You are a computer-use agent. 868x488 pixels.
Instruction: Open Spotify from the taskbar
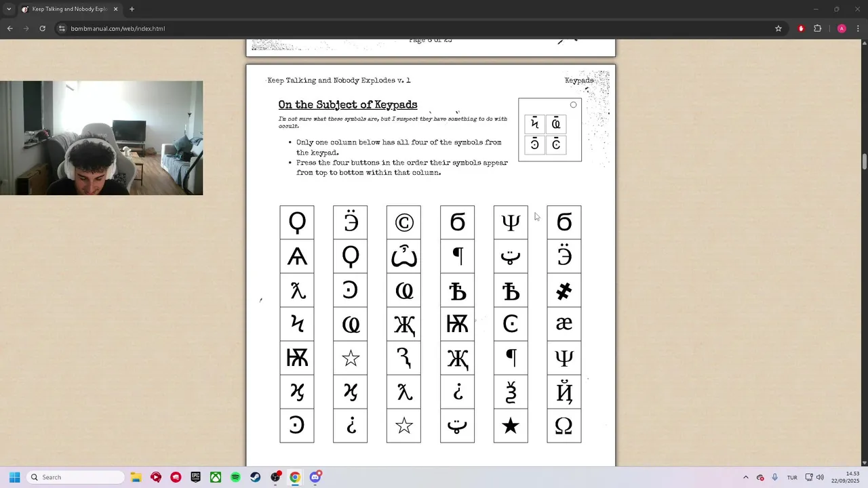click(x=235, y=477)
